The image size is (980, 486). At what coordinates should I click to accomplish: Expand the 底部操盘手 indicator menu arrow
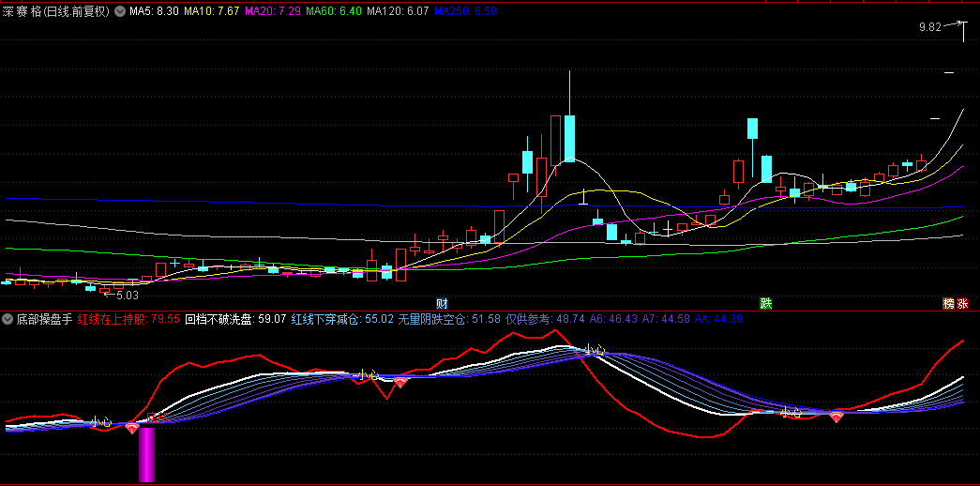click(8, 319)
